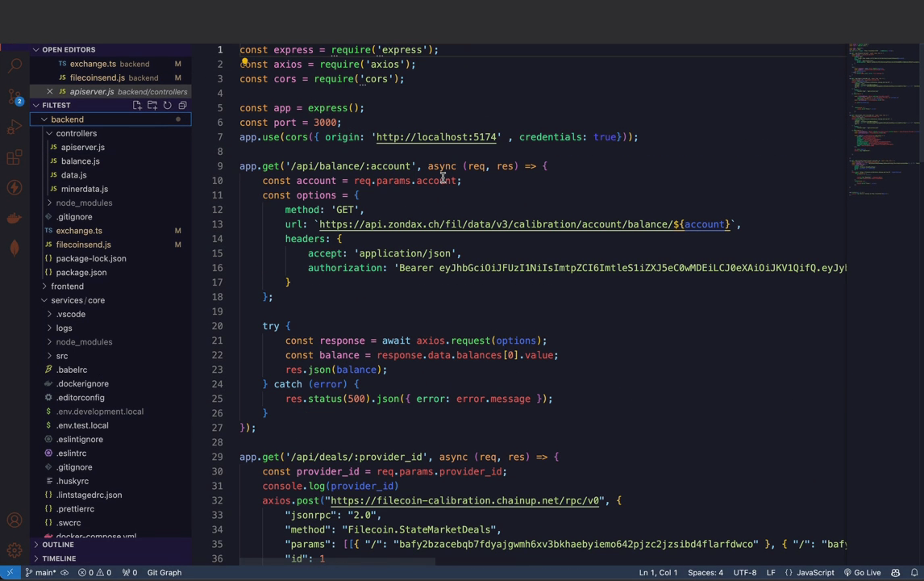
Task: Expand the logs folder
Action: click(110, 328)
